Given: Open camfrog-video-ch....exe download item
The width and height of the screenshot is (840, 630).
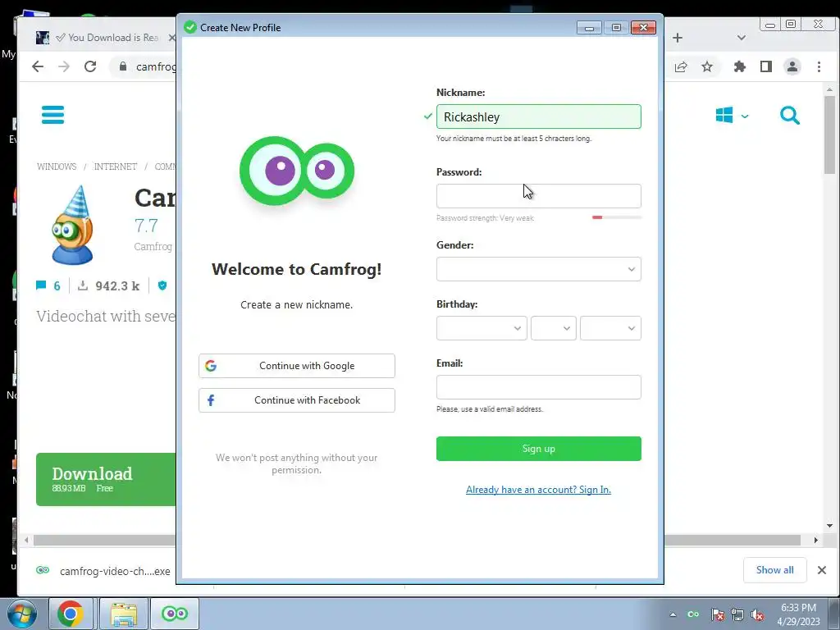Looking at the screenshot, I should click(104, 571).
